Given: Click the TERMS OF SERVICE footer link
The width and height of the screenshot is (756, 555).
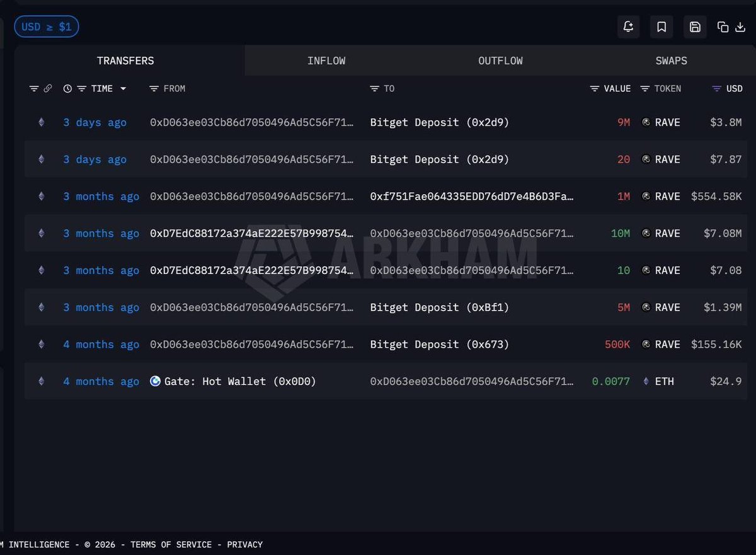Looking at the screenshot, I should [173, 544].
